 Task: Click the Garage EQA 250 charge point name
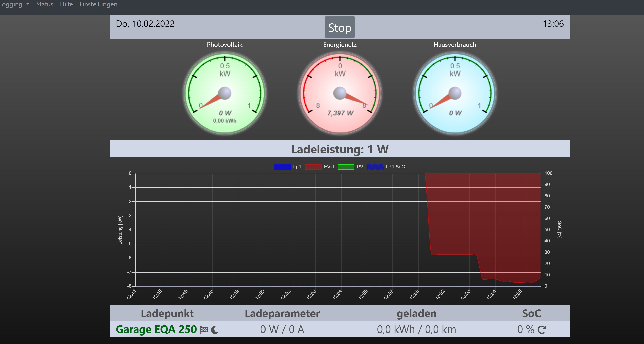coord(156,329)
